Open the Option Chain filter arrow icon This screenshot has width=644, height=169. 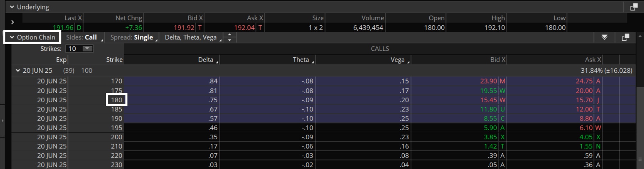(x=605, y=37)
